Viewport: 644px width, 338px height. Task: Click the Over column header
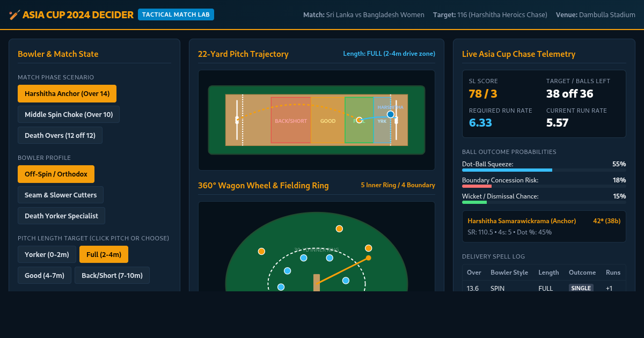click(x=474, y=273)
